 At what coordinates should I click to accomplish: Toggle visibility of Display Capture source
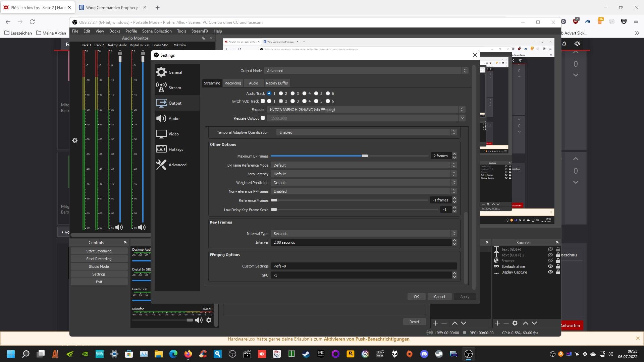tap(550, 272)
